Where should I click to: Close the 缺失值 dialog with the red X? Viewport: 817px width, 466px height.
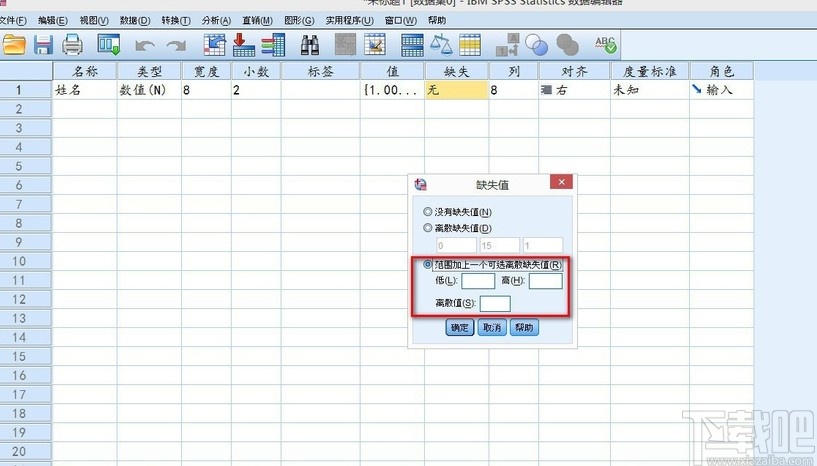(561, 182)
